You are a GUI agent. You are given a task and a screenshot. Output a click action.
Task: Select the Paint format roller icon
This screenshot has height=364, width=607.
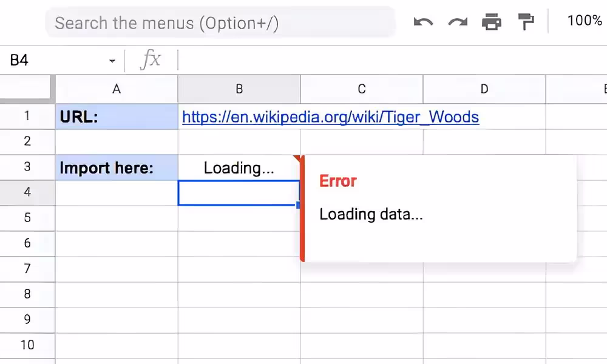pos(526,22)
